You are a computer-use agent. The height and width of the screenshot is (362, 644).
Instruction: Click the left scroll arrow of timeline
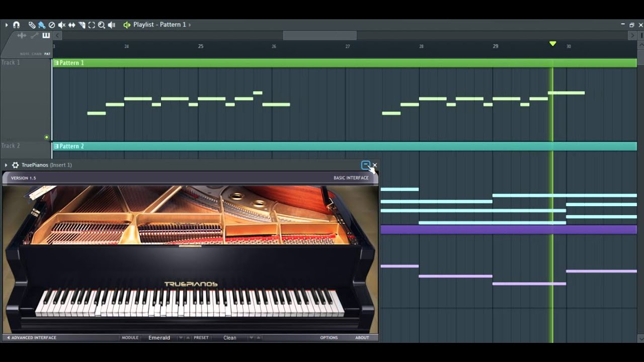point(58,35)
